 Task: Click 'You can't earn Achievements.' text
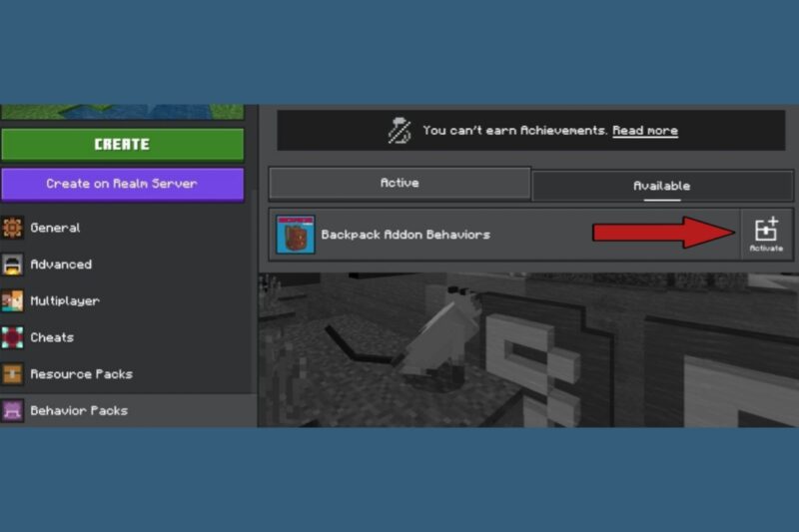click(515, 131)
